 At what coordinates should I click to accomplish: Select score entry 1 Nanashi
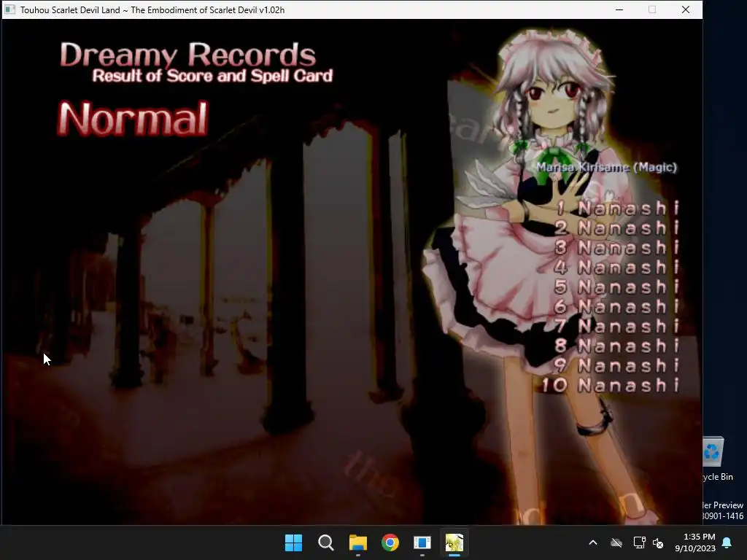[x=617, y=208]
